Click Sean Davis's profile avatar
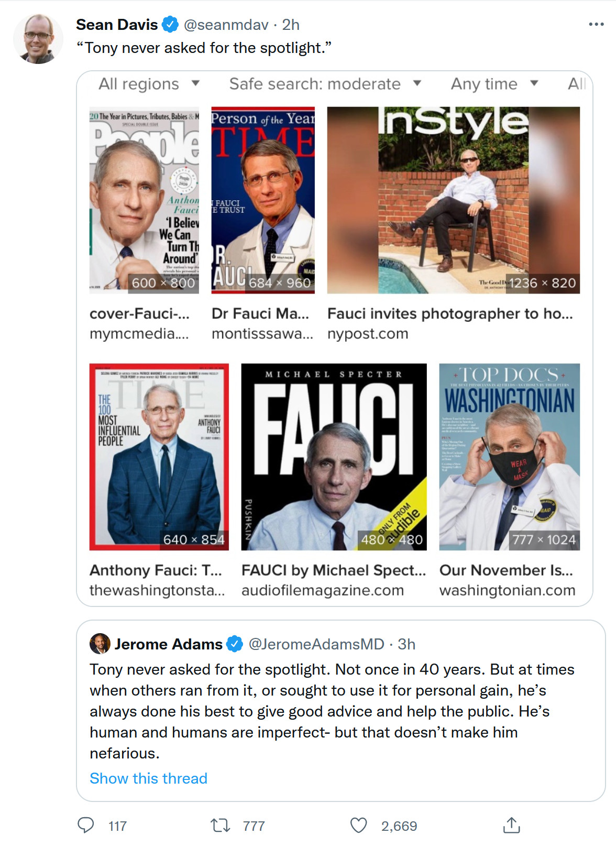This screenshot has height=846, width=616. click(x=38, y=39)
